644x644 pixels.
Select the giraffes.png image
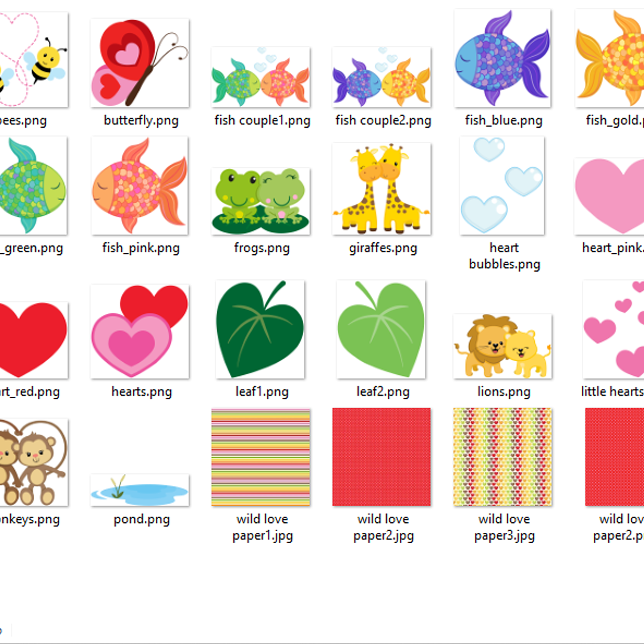(x=381, y=189)
